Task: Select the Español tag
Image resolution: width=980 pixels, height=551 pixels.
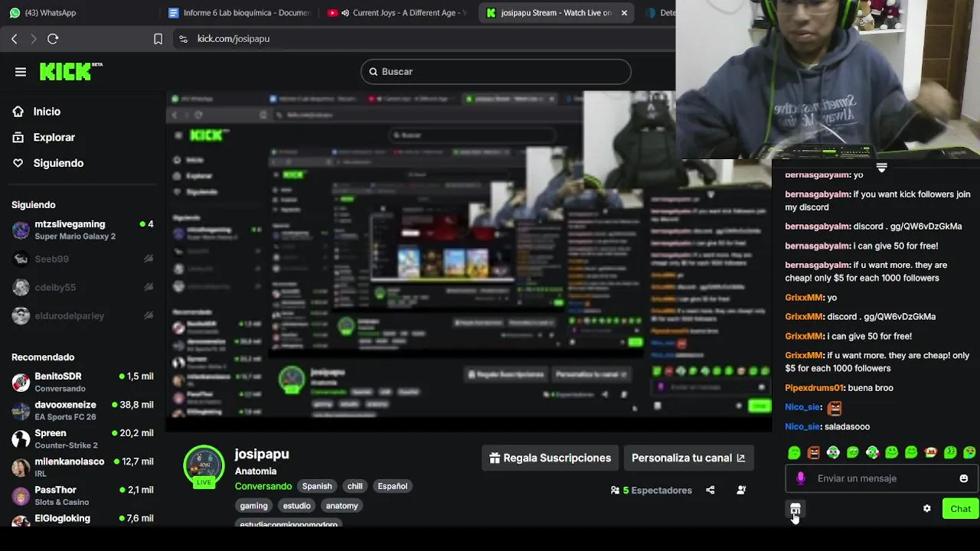Action: click(392, 486)
